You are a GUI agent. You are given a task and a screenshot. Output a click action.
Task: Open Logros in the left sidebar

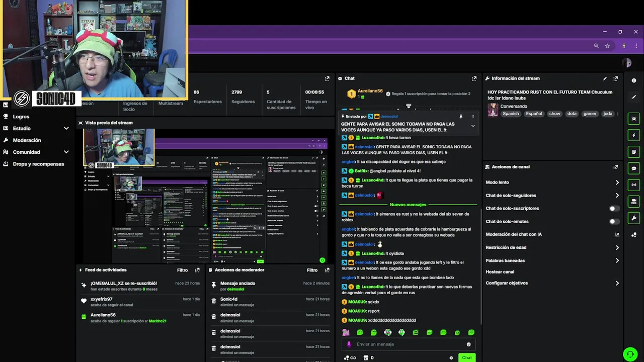click(x=21, y=117)
